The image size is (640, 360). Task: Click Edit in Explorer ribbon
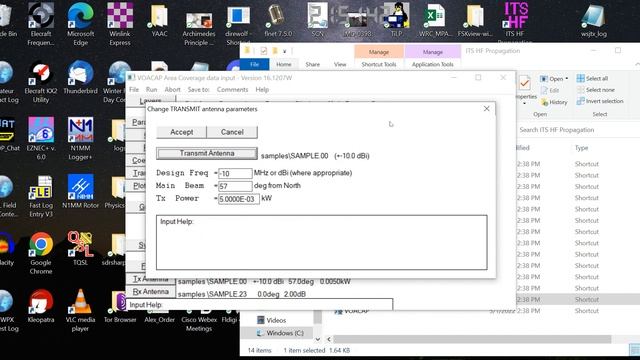click(x=550, y=90)
